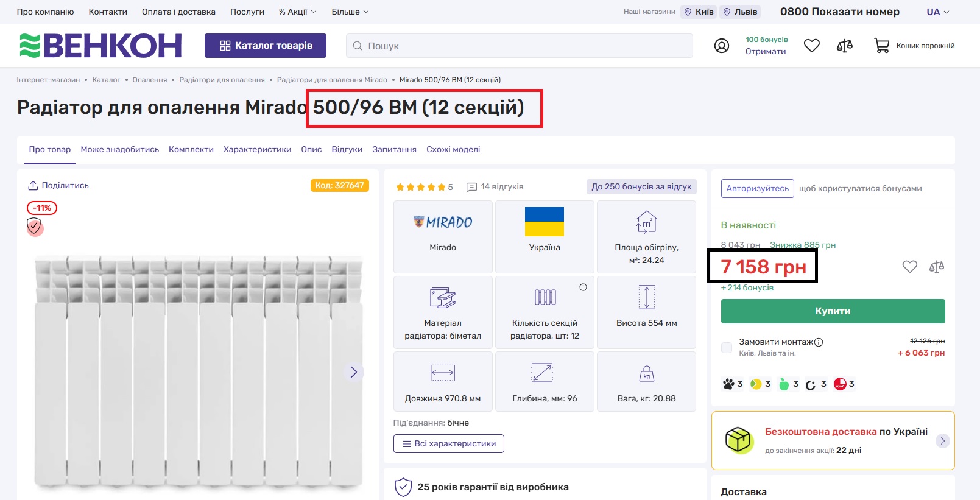Click the Код: 327647 product code badge

click(339, 186)
